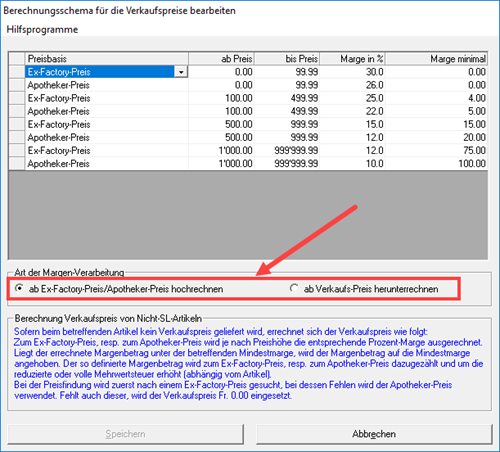This screenshot has height=452, width=500.
Task: Click the 'ab Preis' column header
Action: pos(221,59)
